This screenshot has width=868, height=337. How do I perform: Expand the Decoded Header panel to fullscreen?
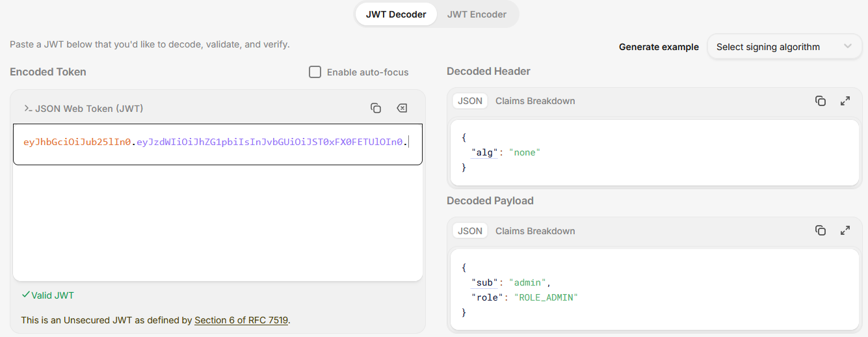point(845,101)
